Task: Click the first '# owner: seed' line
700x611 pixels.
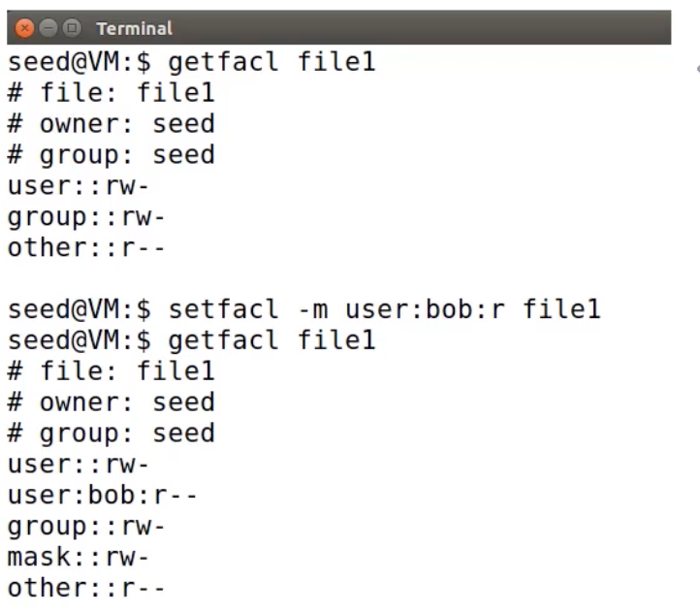Action: 111,124
